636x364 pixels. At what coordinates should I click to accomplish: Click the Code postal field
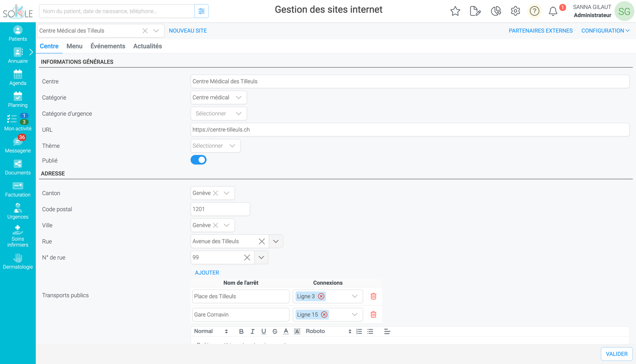click(220, 209)
